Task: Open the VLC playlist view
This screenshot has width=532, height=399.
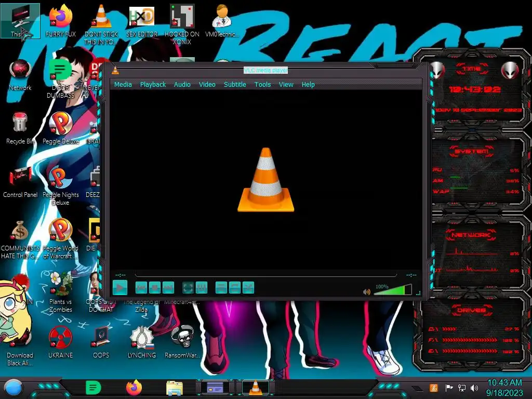Action: (x=221, y=288)
